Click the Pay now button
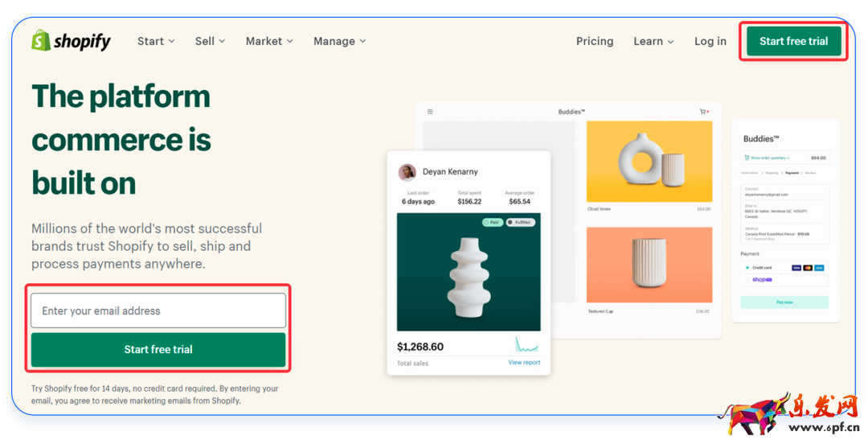Screen dimensions: 868x444 [x=784, y=302]
